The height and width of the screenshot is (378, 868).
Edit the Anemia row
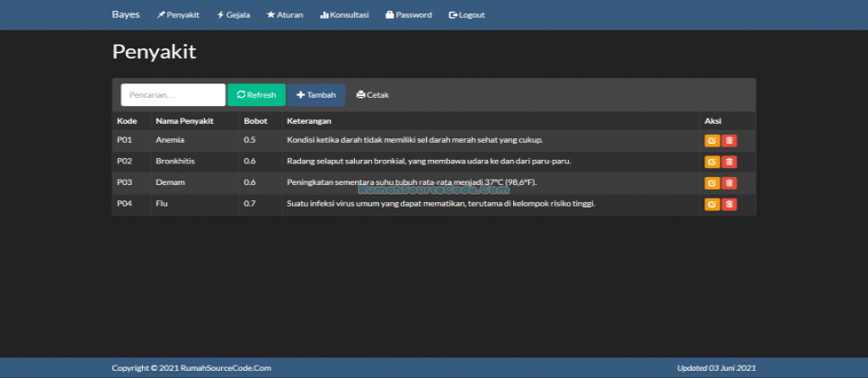(712, 141)
